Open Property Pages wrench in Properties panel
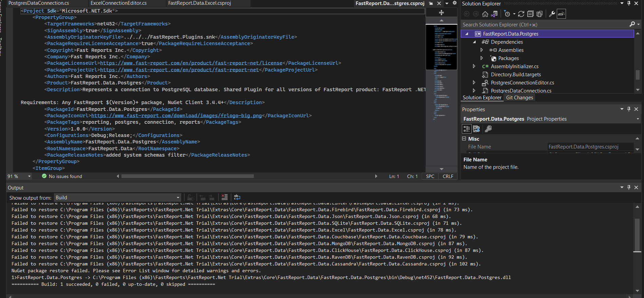This screenshot has height=298, width=644. tap(488, 129)
